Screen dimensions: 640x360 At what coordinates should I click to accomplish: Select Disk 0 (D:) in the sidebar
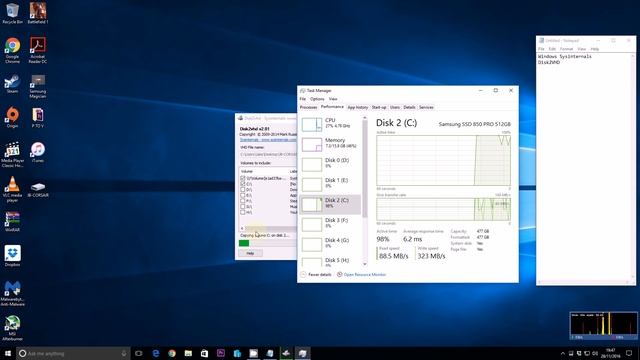click(330, 164)
